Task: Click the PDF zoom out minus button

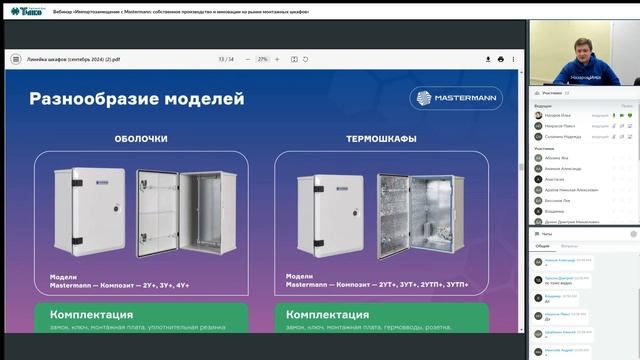Action: 248,59
